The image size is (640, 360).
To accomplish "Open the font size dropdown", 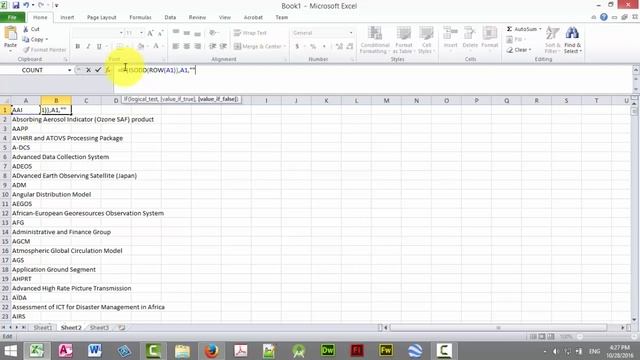I will coord(141,33).
